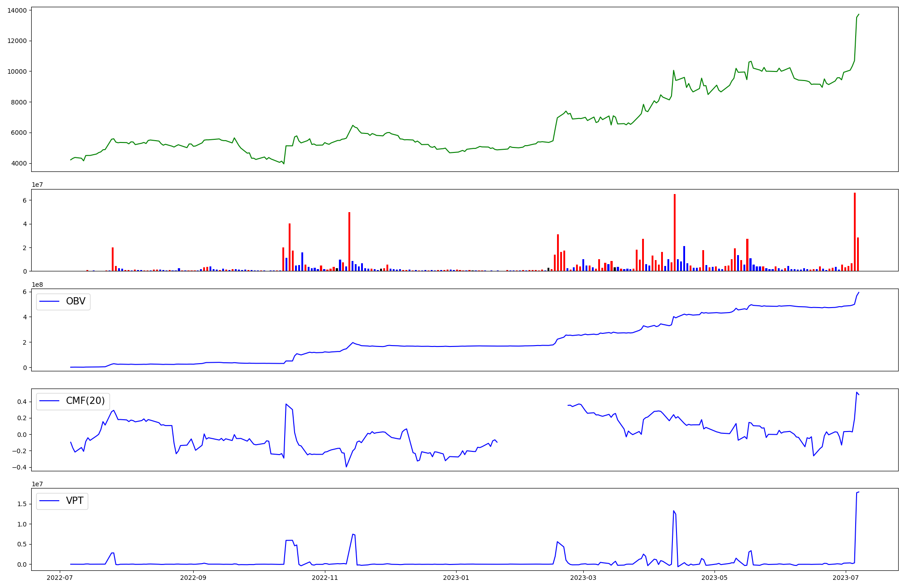Click the final peak of green price line

pos(858,14)
